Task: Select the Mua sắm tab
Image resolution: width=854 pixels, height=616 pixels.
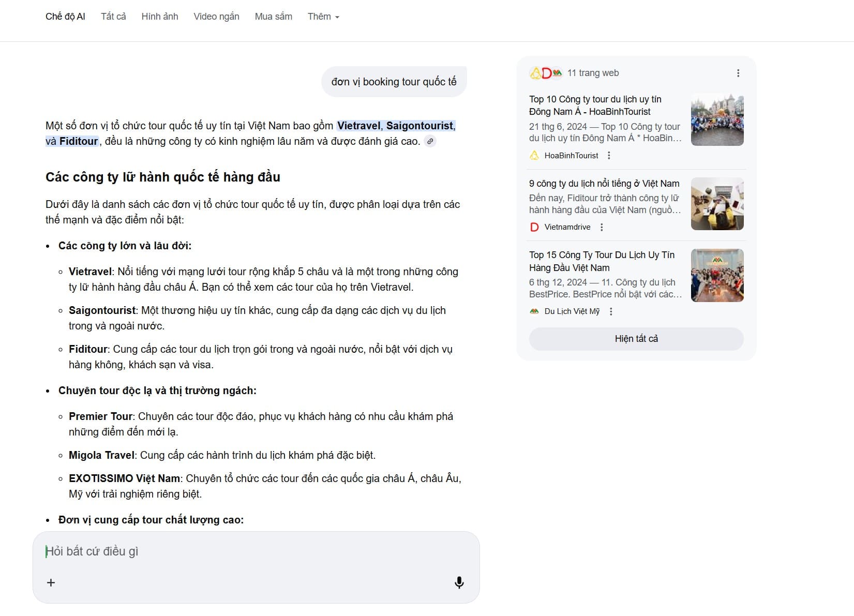Action: 273,17
